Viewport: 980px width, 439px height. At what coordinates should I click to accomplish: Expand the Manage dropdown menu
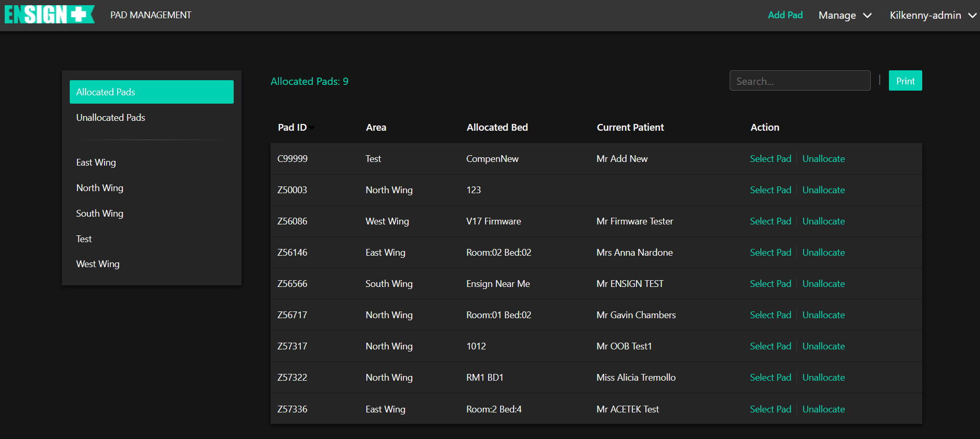click(845, 15)
